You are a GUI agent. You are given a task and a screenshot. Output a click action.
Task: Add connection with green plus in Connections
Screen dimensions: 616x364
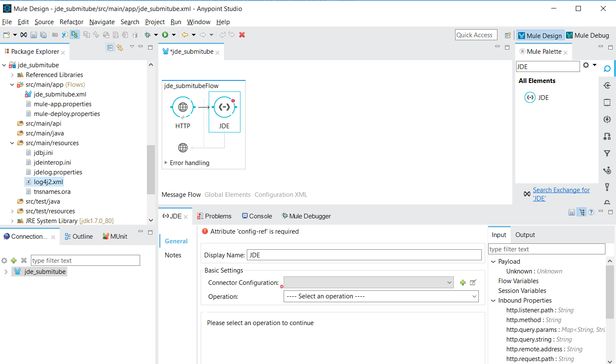point(14,260)
